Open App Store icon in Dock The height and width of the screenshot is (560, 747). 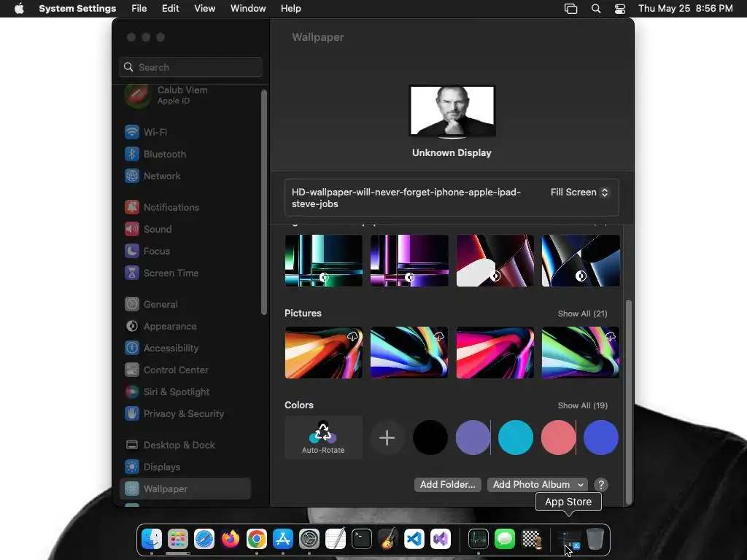[283, 539]
